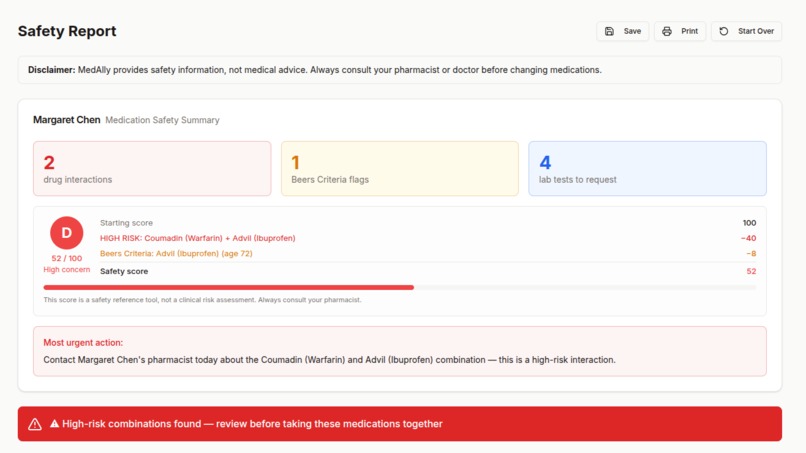Viewport: 806px width, 453px height.
Task: Click HIGH RISK Coumadin plus Advil row
Action: click(198, 239)
